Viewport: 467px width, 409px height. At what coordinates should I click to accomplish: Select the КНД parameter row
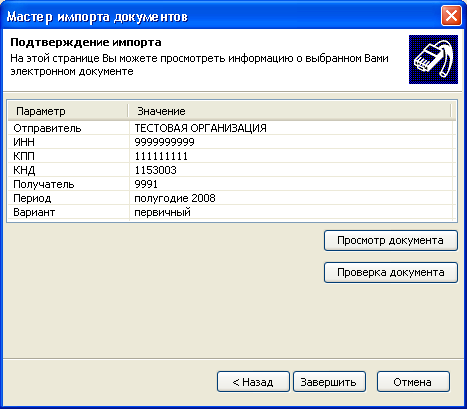click(231, 170)
